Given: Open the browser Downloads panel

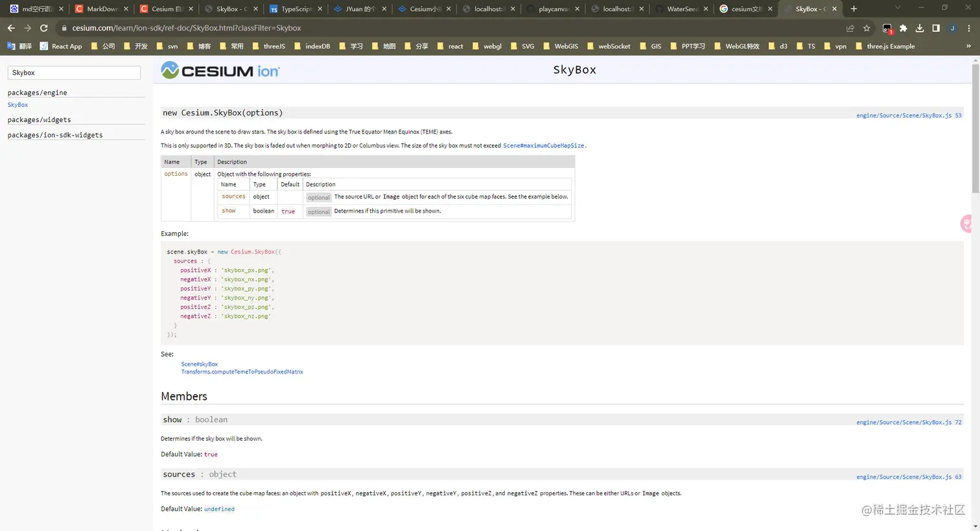Looking at the screenshot, I should coord(920,28).
